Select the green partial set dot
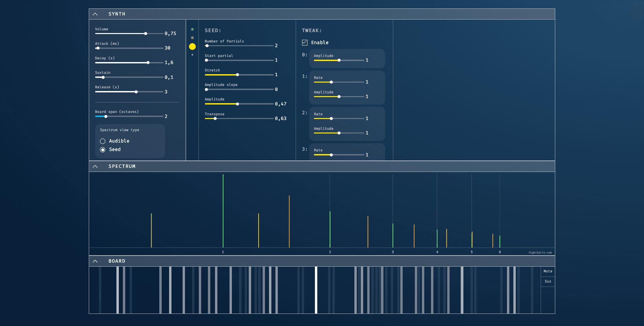The image size is (644, 326). (x=192, y=29)
